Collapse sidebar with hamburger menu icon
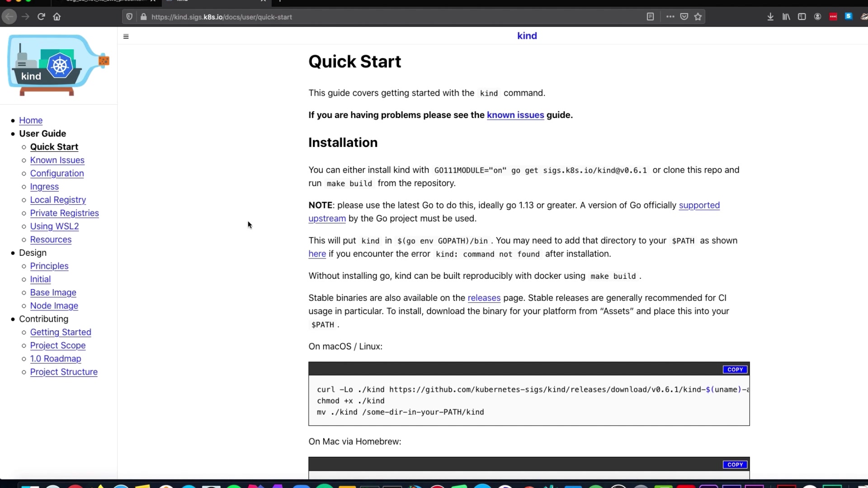The height and width of the screenshot is (488, 868). pyautogui.click(x=126, y=36)
